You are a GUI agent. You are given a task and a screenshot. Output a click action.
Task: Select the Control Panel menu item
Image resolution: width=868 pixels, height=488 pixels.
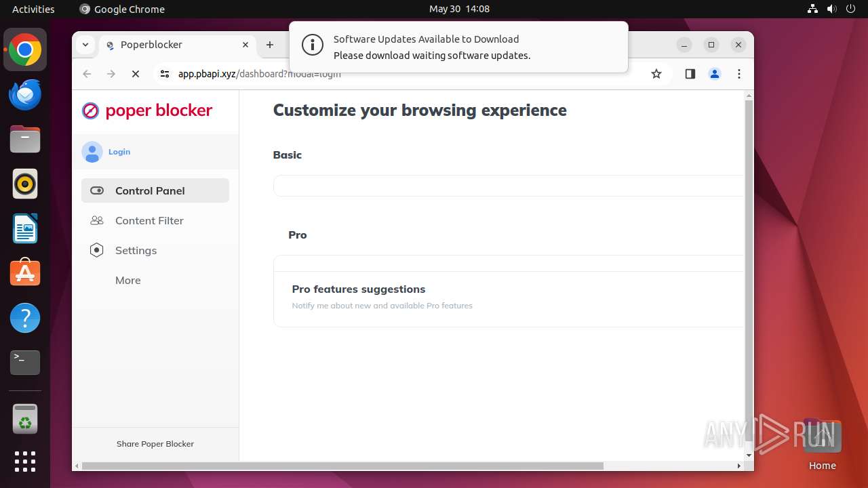click(x=155, y=190)
